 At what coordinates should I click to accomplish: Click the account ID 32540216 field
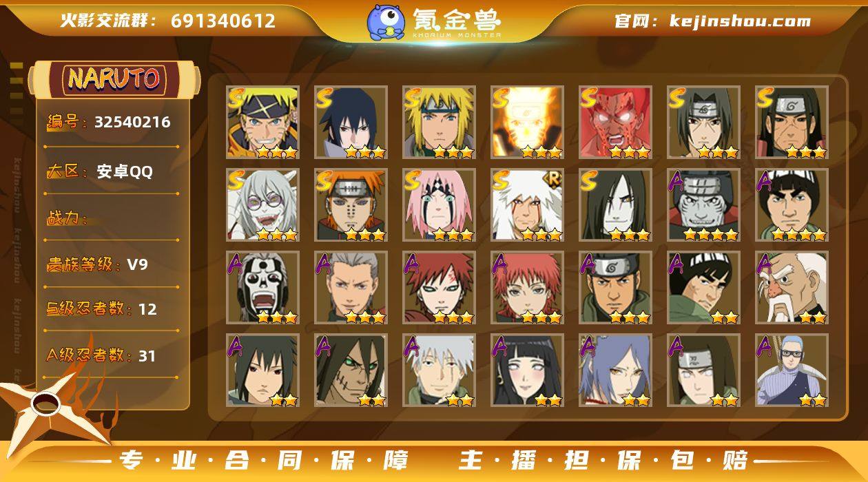pos(109,123)
